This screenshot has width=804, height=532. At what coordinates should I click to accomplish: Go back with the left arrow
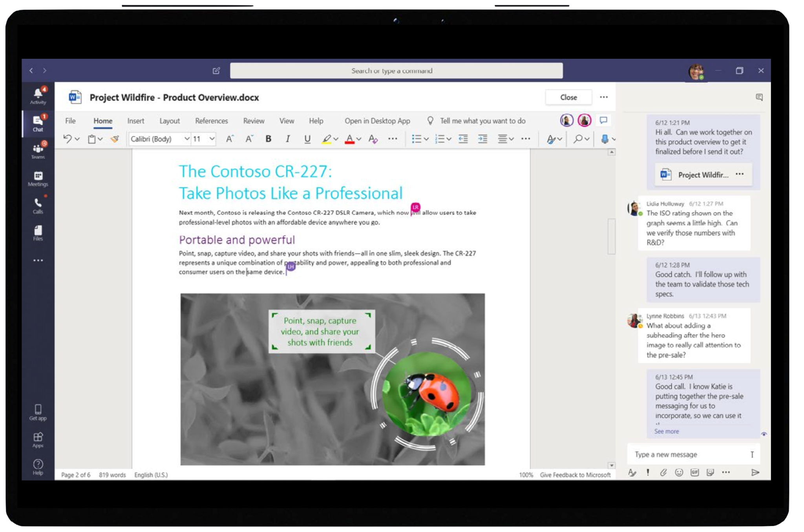(x=31, y=71)
